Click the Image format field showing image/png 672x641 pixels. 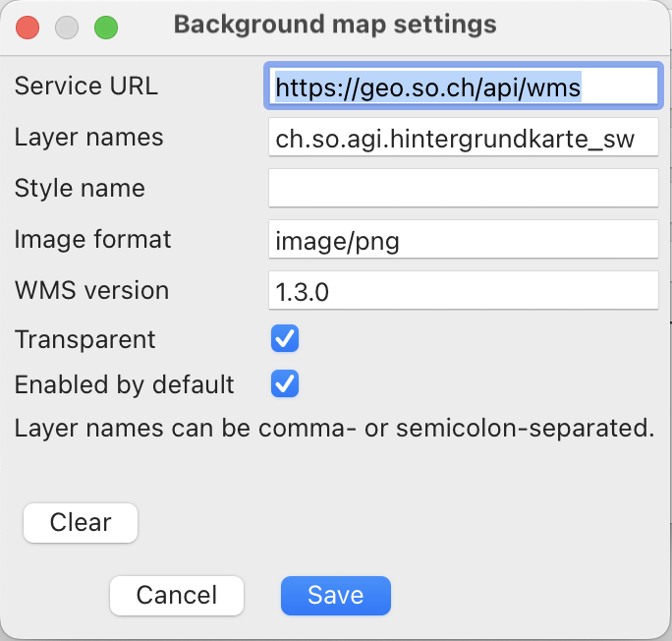(462, 240)
